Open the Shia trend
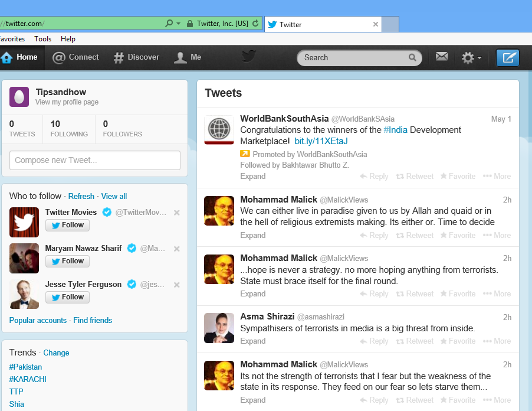The image size is (532, 411). point(17,404)
